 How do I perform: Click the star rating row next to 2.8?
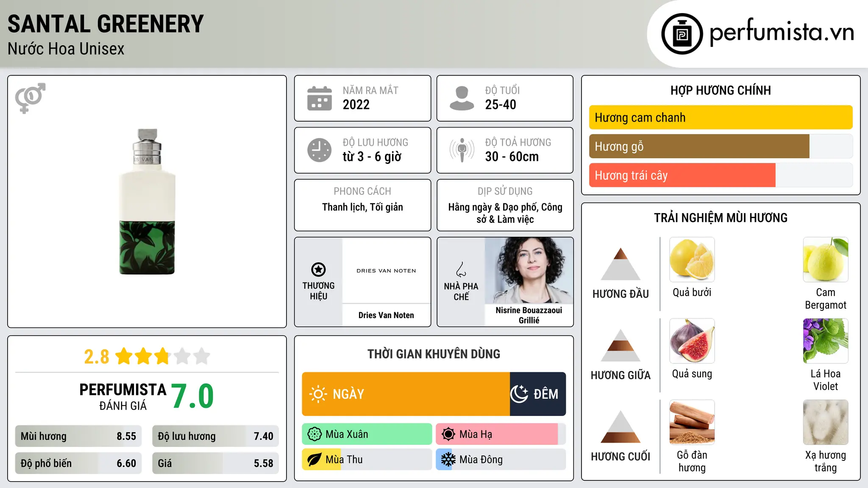(x=163, y=356)
